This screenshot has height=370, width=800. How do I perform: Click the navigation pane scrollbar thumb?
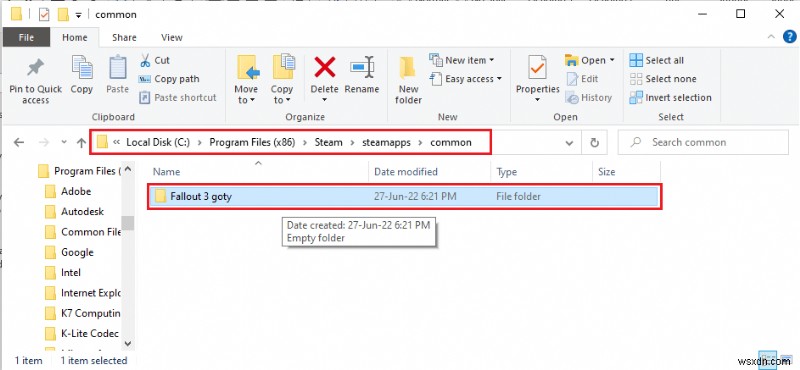128,222
